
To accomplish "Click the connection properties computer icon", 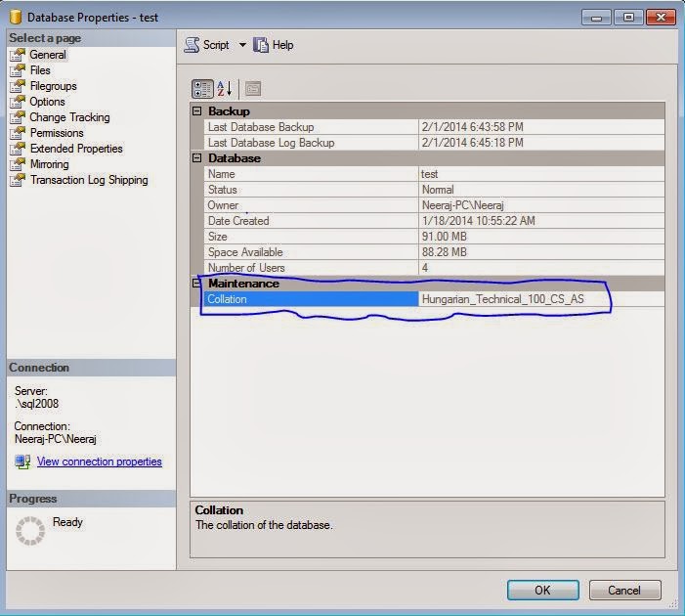I will coord(22,462).
